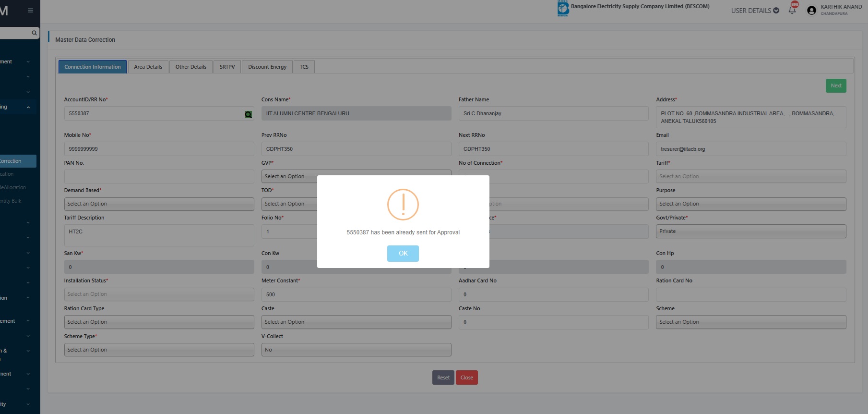Click the user avatar icon
Image resolution: width=868 pixels, height=414 pixels.
pyautogui.click(x=811, y=10)
